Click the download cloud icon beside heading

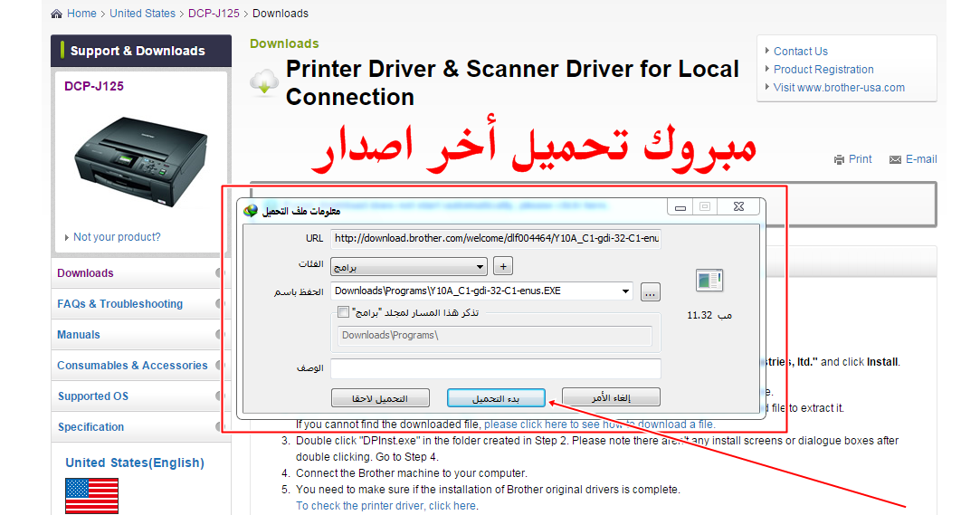(x=264, y=81)
